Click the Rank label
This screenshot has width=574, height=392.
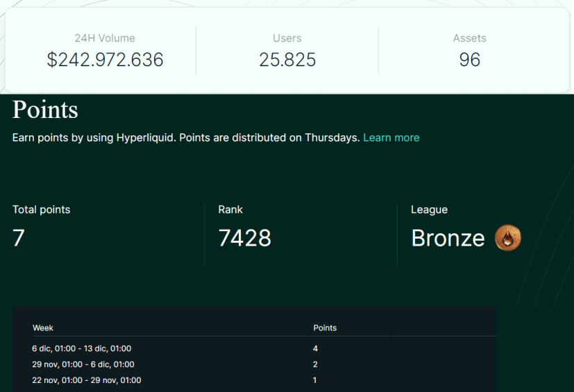click(230, 210)
